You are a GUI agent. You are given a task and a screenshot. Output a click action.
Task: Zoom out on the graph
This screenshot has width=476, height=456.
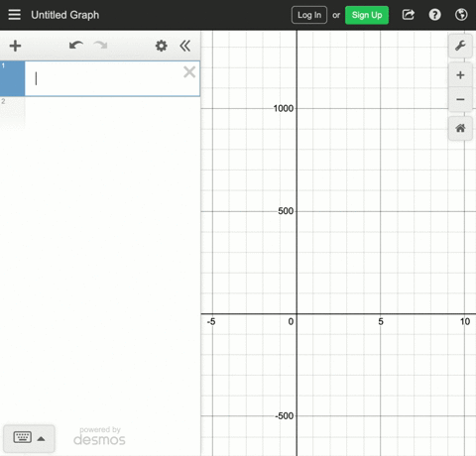[x=460, y=99]
